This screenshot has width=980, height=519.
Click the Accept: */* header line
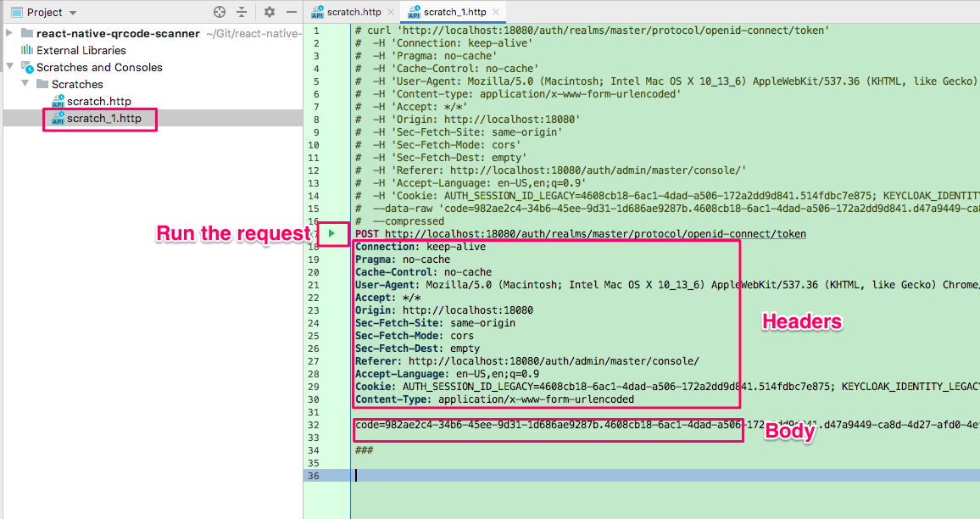point(387,298)
